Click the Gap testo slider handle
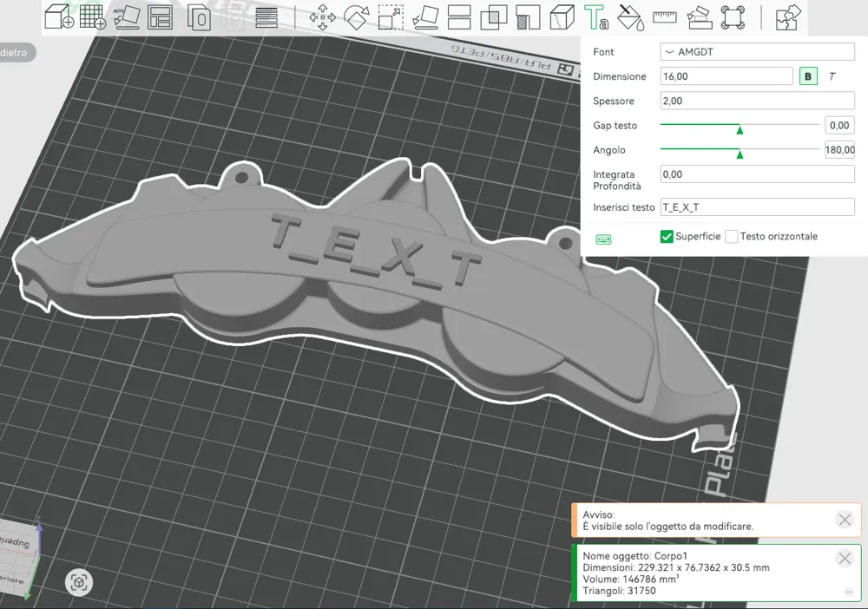 (740, 129)
